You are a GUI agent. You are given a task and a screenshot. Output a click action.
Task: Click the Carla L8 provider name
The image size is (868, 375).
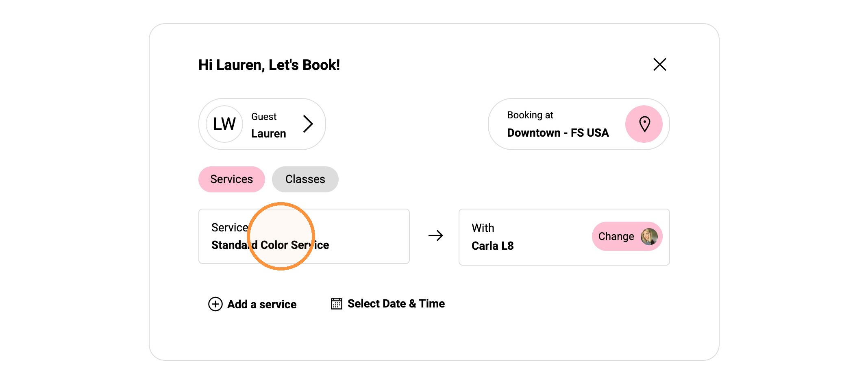pos(492,246)
